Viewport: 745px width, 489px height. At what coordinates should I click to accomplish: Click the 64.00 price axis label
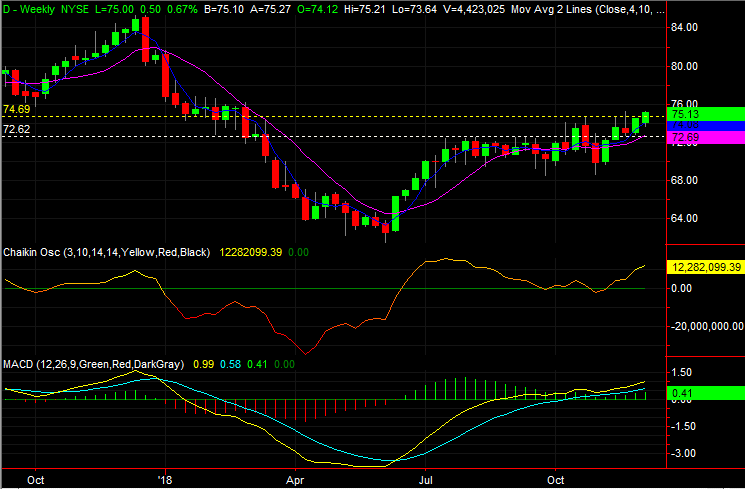684,218
